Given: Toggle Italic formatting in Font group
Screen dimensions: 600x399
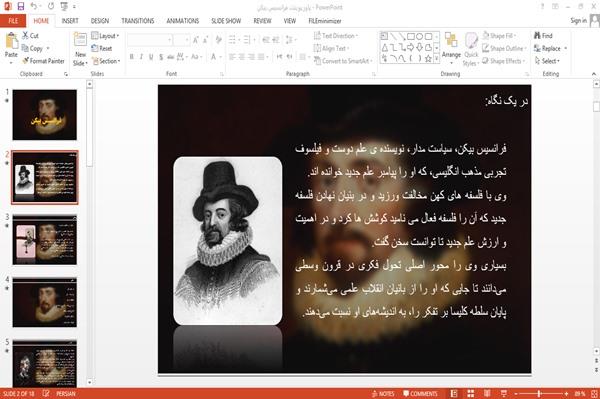Looking at the screenshot, I should (x=141, y=57).
